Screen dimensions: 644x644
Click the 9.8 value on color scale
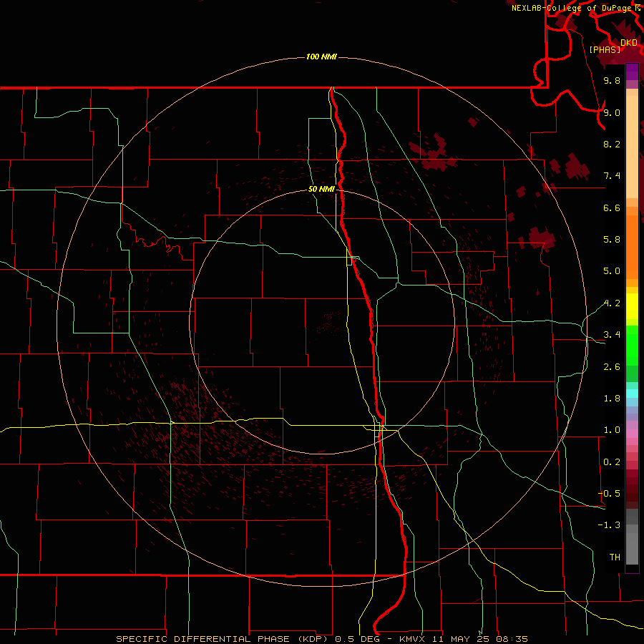pyautogui.click(x=612, y=80)
